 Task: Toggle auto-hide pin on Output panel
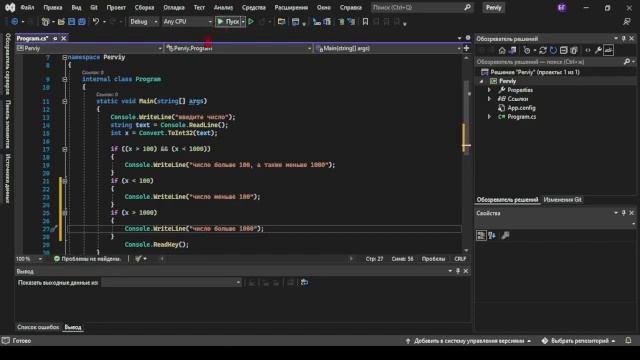coord(458,271)
